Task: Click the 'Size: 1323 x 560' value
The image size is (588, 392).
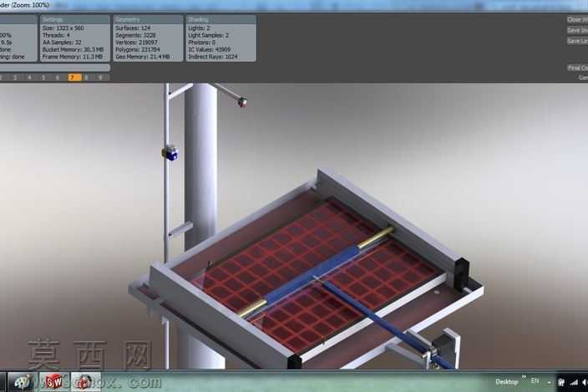Action: [63, 28]
